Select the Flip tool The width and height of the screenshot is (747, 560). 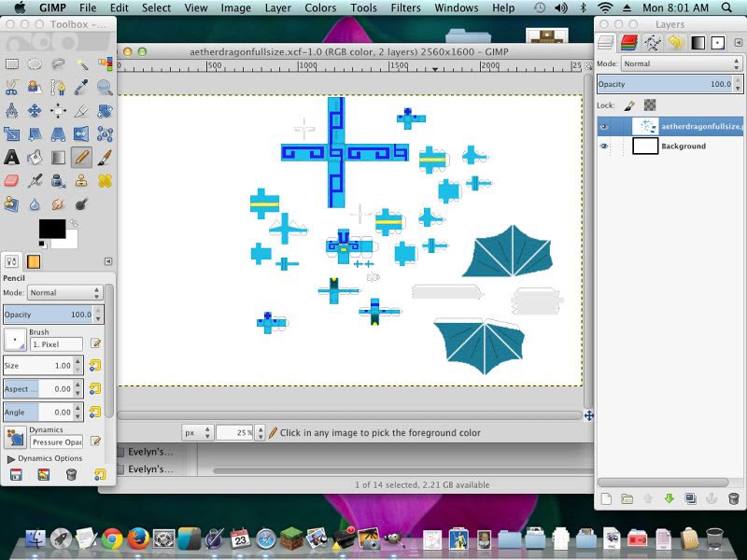pos(81,134)
